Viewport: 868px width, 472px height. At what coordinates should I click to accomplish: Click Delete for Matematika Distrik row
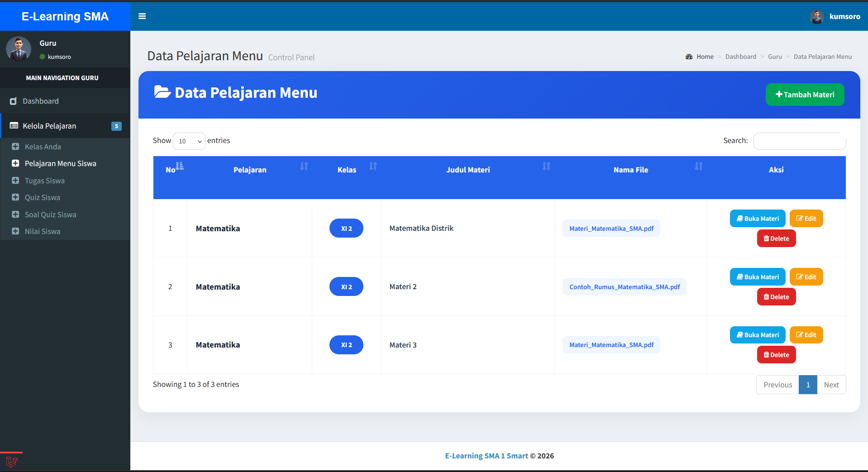point(776,238)
